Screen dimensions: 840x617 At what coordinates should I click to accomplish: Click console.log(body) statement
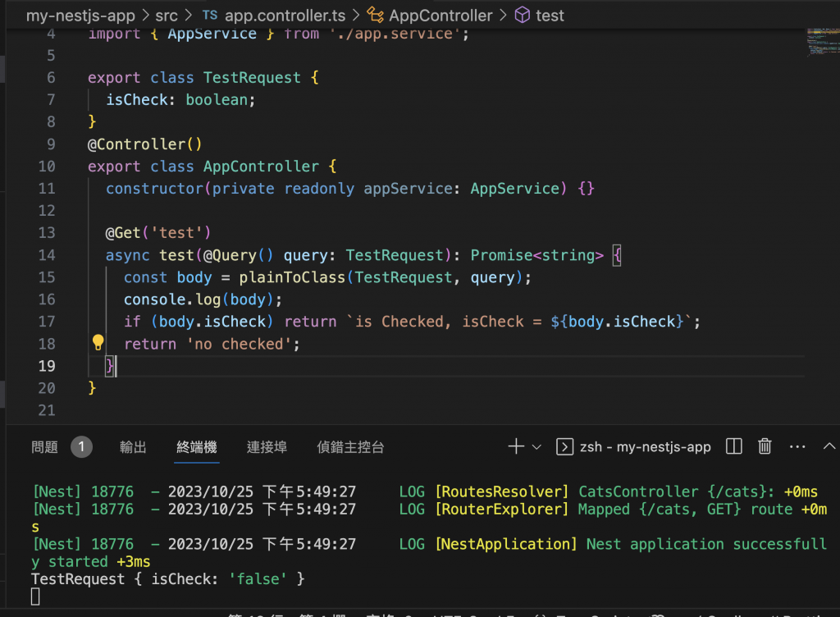(203, 299)
